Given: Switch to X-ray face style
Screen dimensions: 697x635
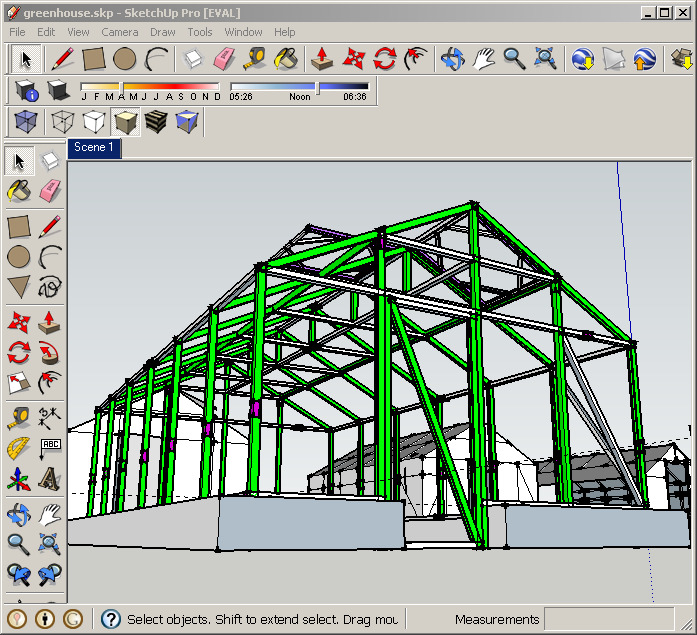Looking at the screenshot, I should tap(26, 123).
